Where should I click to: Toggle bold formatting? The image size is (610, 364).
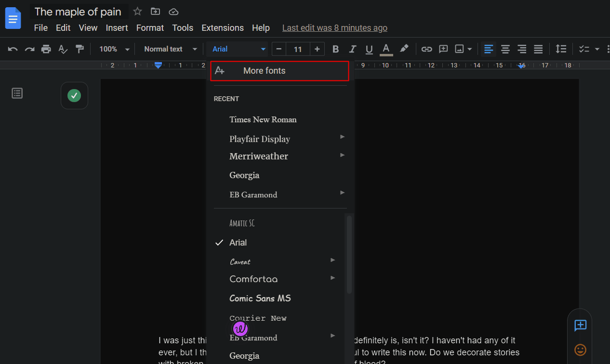tap(336, 49)
